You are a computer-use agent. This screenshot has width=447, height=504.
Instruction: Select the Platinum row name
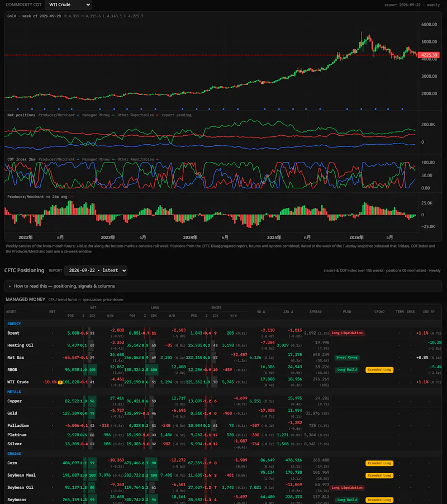click(17, 435)
